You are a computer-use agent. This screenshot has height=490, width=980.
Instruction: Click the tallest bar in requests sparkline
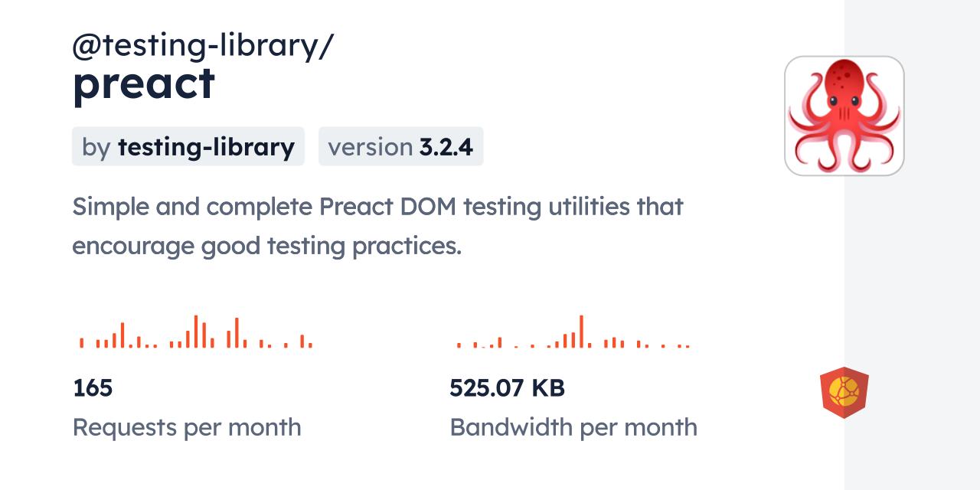(x=196, y=332)
